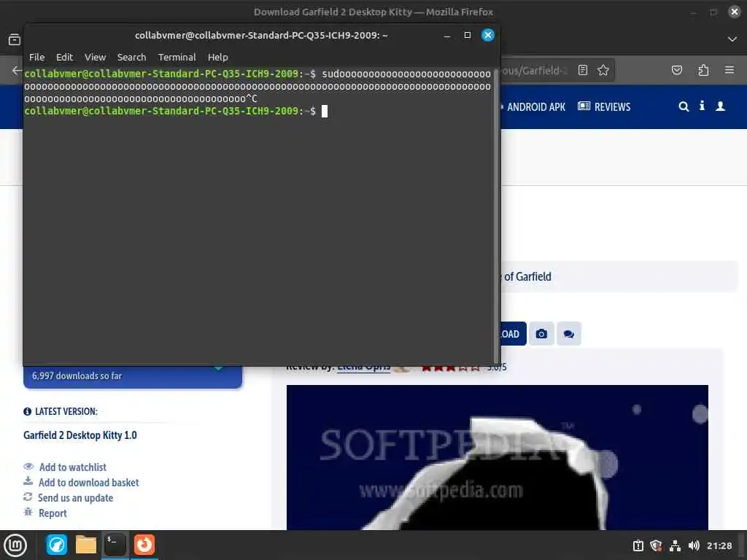Open the Firefox extensions puzzle icon
The image size is (747, 560).
point(703,71)
